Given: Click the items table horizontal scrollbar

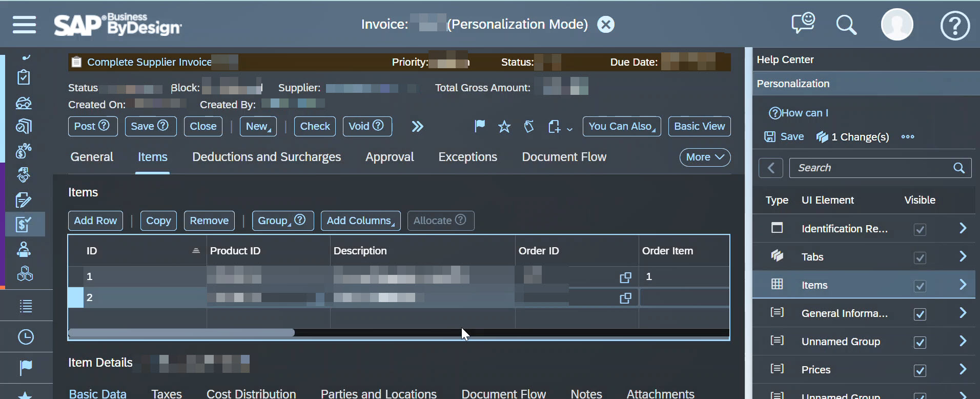Looking at the screenshot, I should coord(181,333).
